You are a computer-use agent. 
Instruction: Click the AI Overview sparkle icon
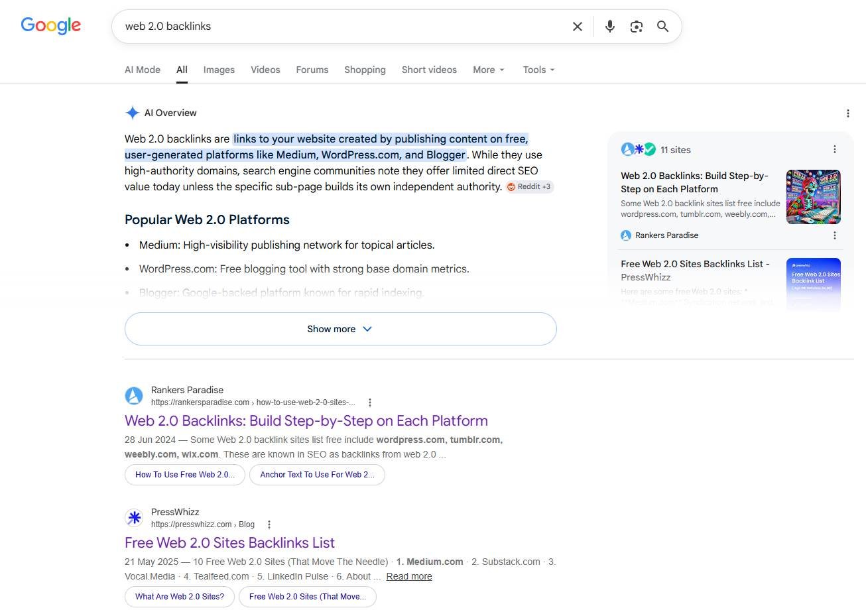[x=132, y=113]
